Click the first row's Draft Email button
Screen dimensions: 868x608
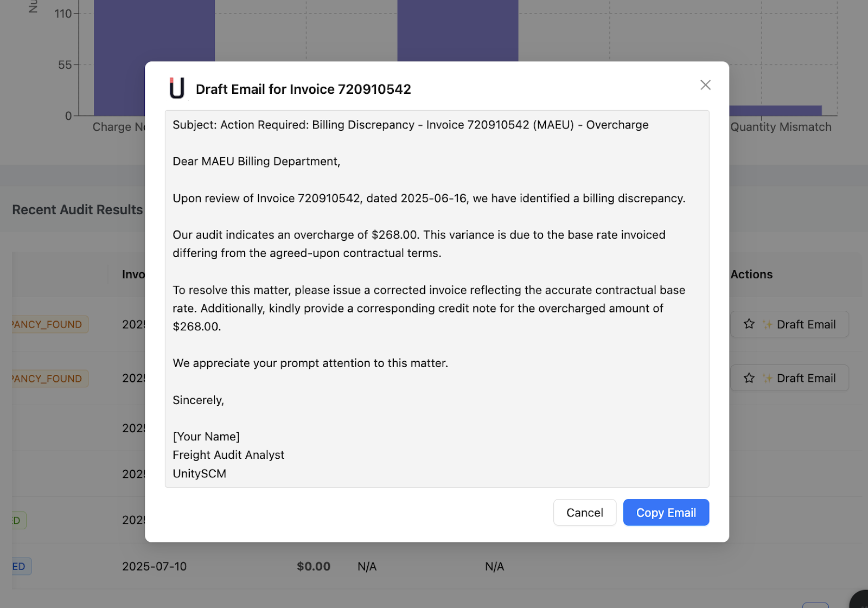[789, 324]
